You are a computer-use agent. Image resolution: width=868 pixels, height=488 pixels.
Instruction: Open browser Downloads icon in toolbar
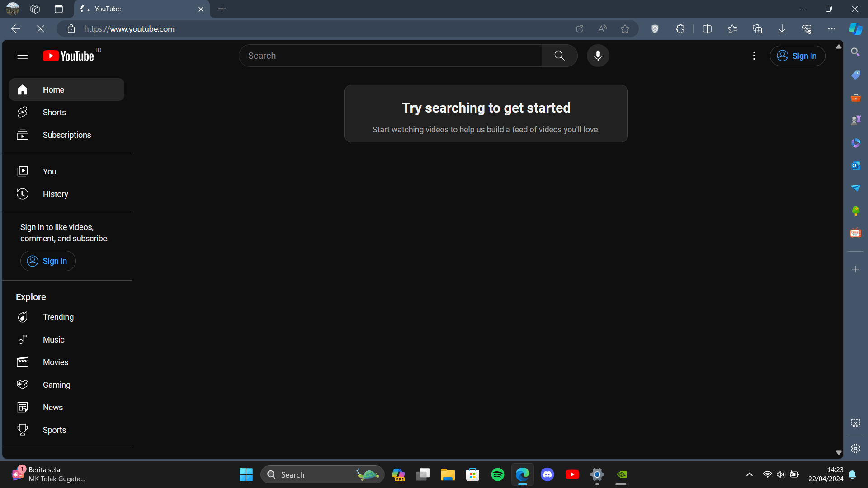pos(782,29)
